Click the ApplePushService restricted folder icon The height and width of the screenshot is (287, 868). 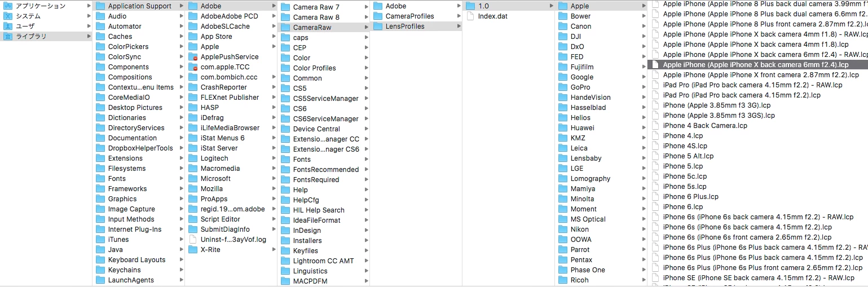[x=193, y=56]
